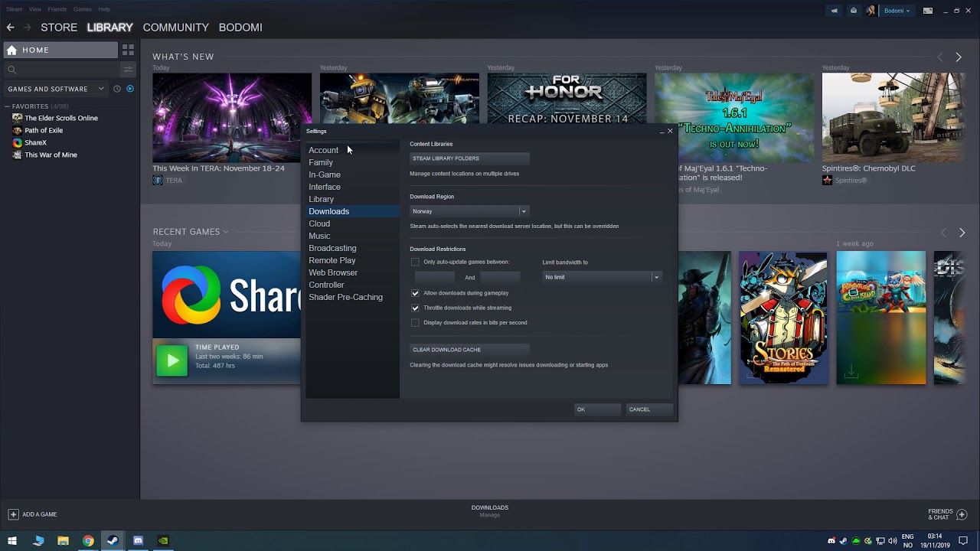Uncheck Throttle downloads while streaming
Viewport: 980px width, 551px height.
click(x=415, y=308)
